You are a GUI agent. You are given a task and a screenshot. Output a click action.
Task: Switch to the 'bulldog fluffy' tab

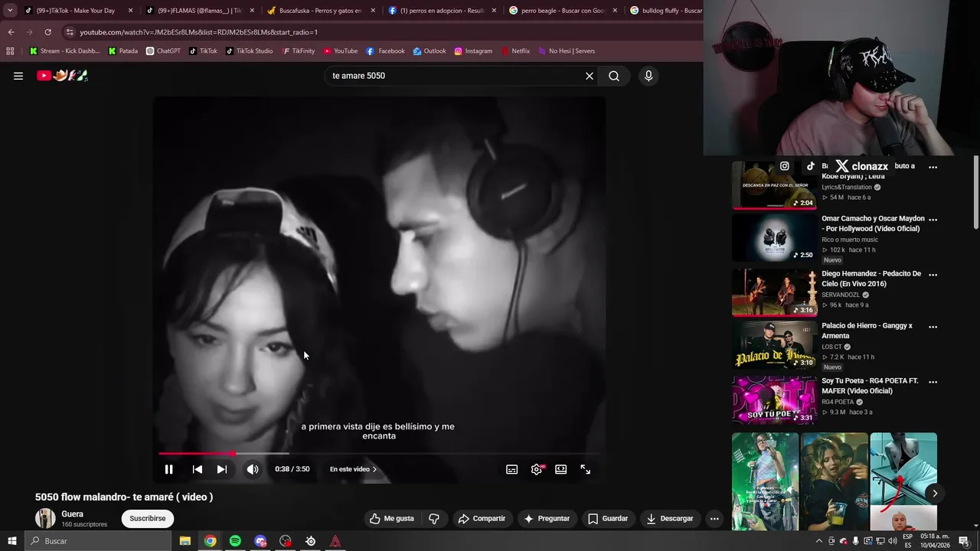pos(665,11)
